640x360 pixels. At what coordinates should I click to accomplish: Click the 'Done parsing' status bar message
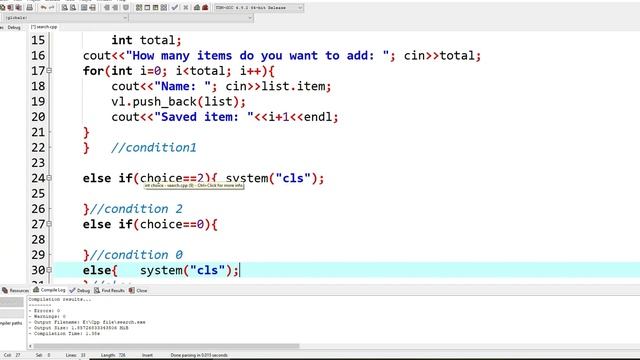pyautogui.click(x=199, y=355)
